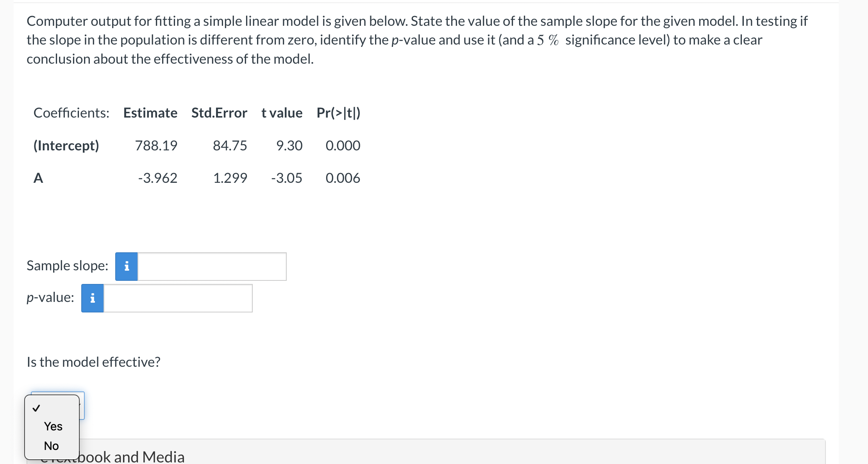The width and height of the screenshot is (868, 464).
Task: Select the blue i button near p-value field
Action: pyautogui.click(x=92, y=298)
